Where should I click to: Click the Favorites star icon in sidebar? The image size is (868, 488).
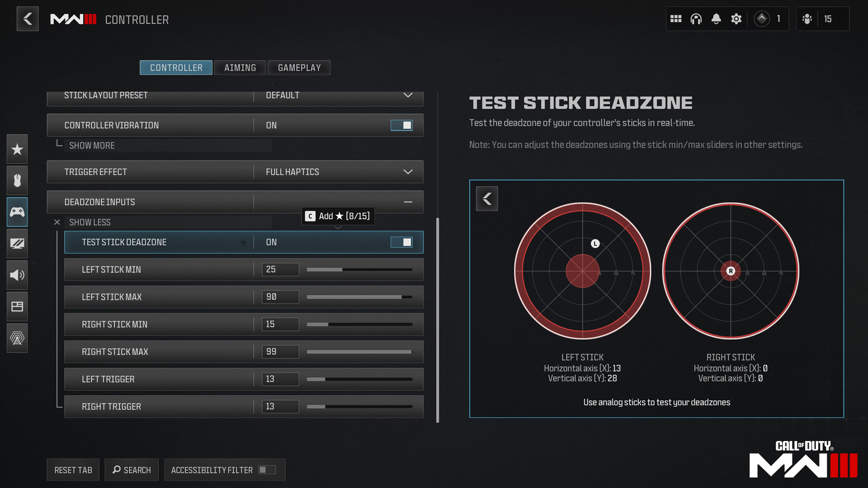(x=16, y=149)
